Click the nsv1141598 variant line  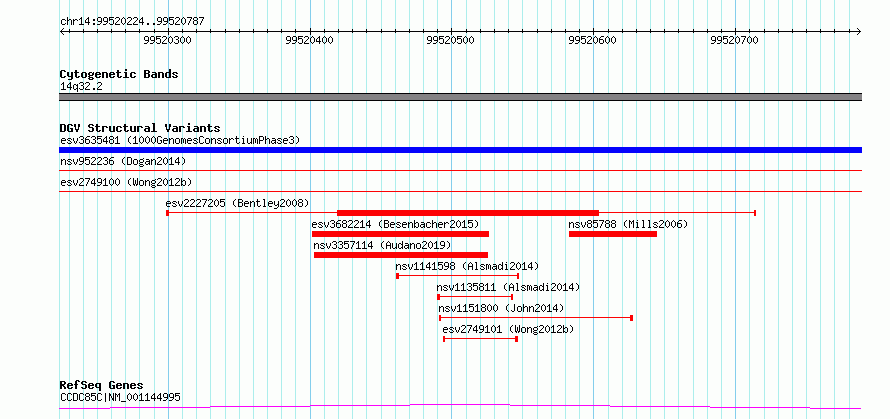click(x=457, y=276)
